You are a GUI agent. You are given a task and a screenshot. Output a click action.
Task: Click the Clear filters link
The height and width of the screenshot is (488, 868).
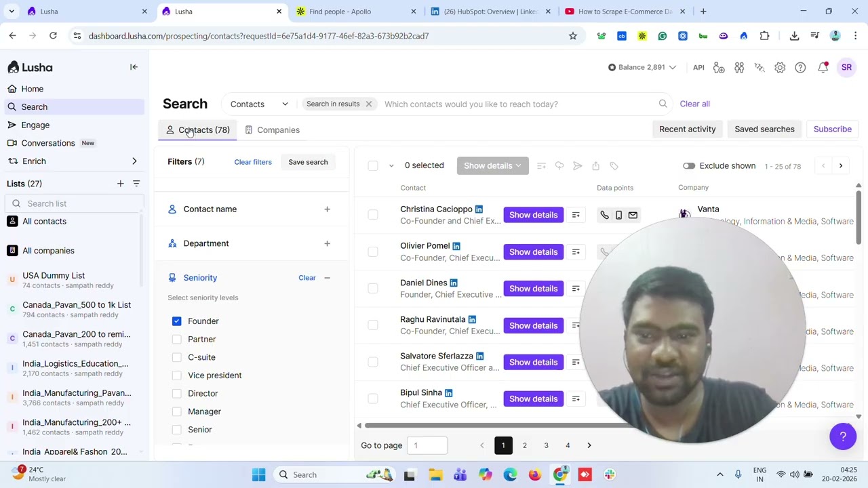[x=253, y=162]
